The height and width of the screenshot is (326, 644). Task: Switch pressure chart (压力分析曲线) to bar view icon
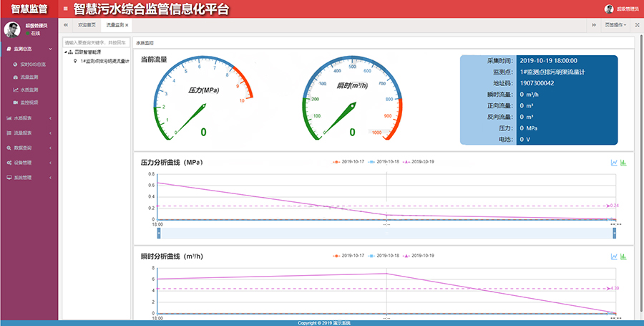click(623, 163)
